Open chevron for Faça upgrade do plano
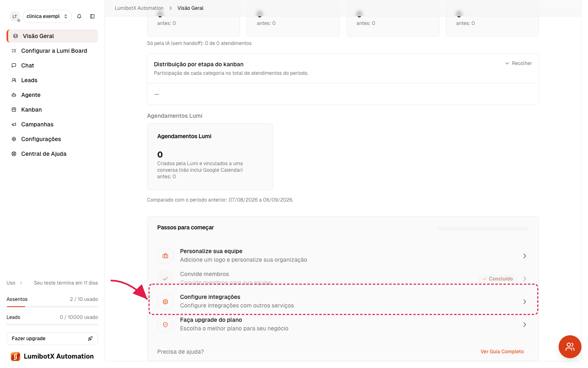588x368 pixels. click(525, 325)
